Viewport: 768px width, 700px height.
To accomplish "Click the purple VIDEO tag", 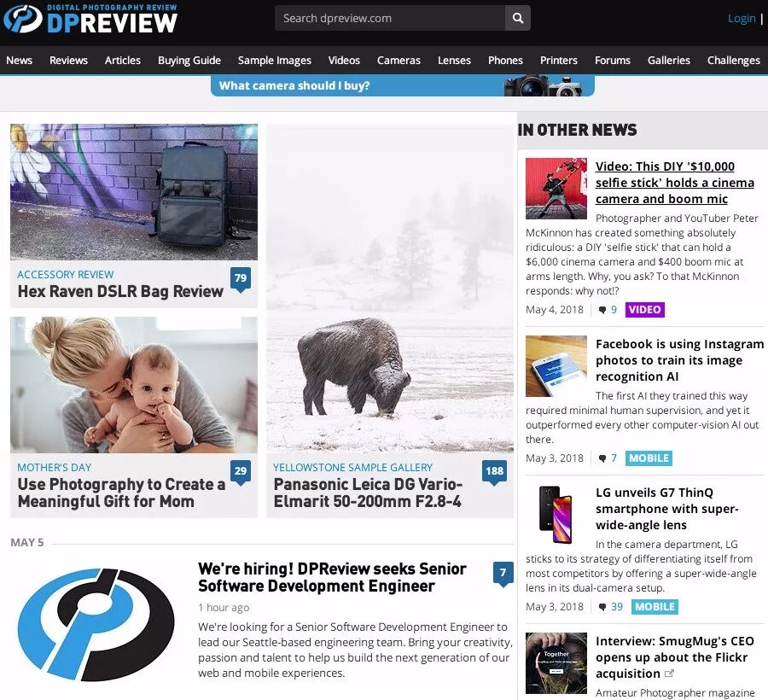I will 645,310.
